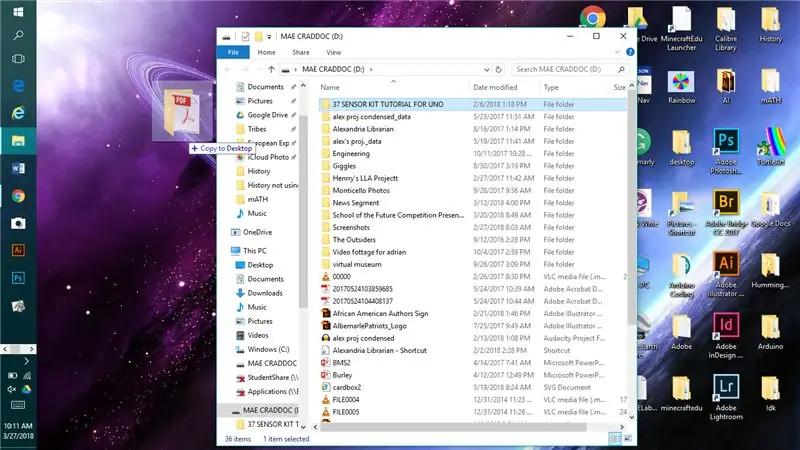The height and width of the screenshot is (450, 800).
Task: Open Google Drive in Quick access
Action: (x=267, y=115)
